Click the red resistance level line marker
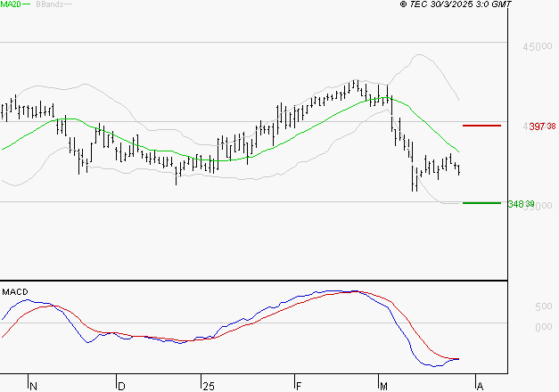The image size is (559, 392). pyautogui.click(x=481, y=126)
